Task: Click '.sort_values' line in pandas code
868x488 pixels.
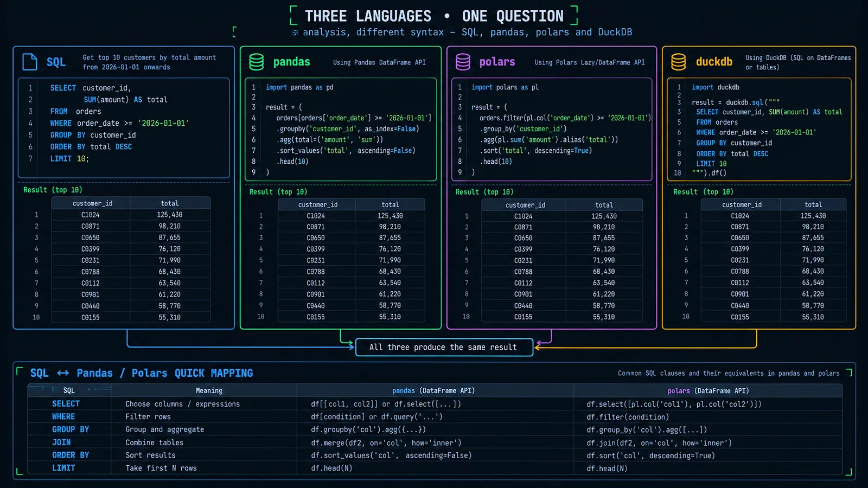Action: (346, 151)
